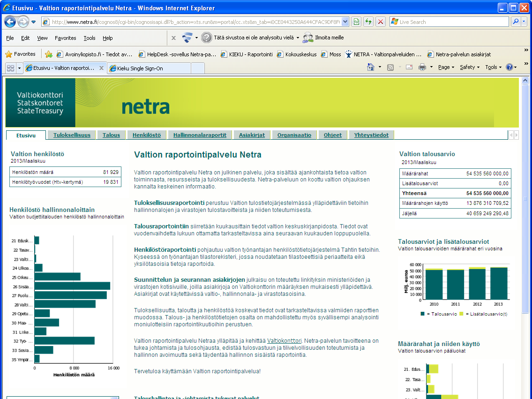
Task: Open the Favorites star button
Action: coord(20,54)
